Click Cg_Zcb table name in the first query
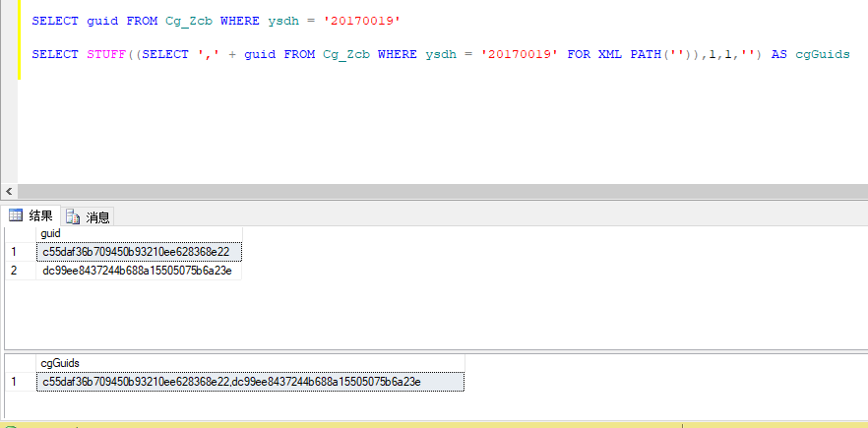 pos(189,21)
